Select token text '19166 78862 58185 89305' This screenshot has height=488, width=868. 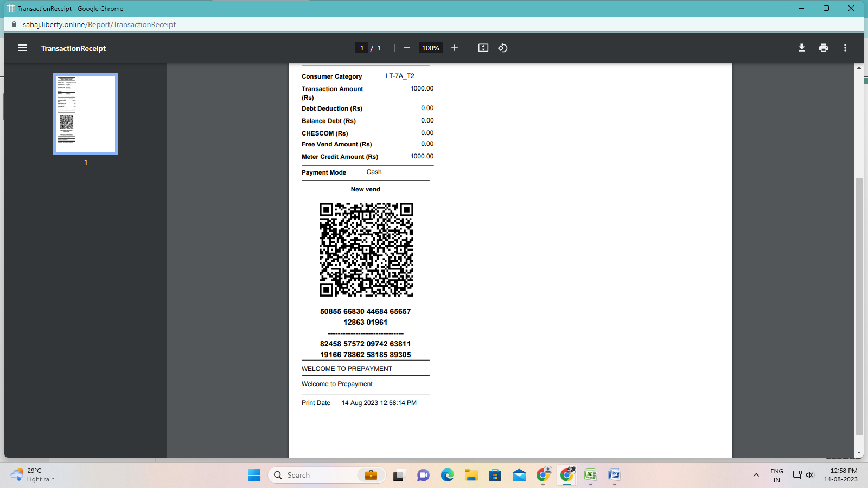(366, 355)
